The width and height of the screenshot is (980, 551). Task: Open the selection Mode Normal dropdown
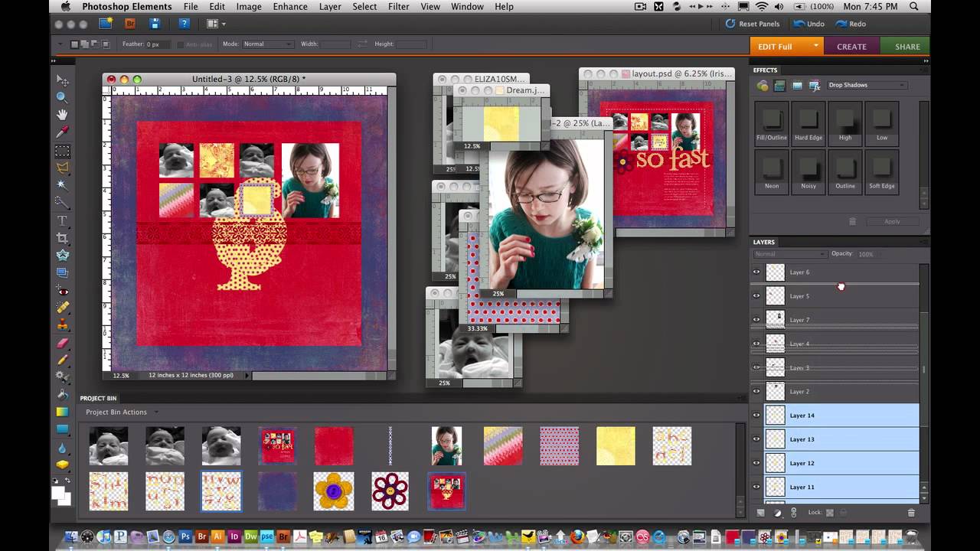pyautogui.click(x=268, y=44)
